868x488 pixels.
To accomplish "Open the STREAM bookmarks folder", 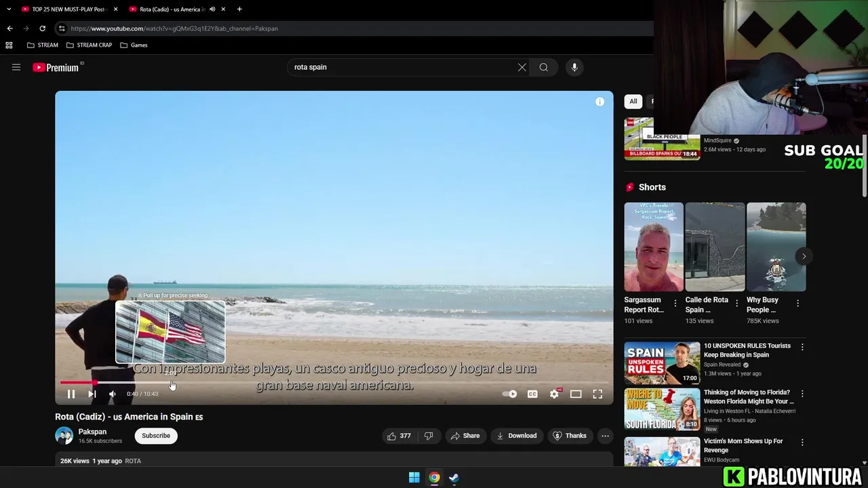I will (42, 45).
